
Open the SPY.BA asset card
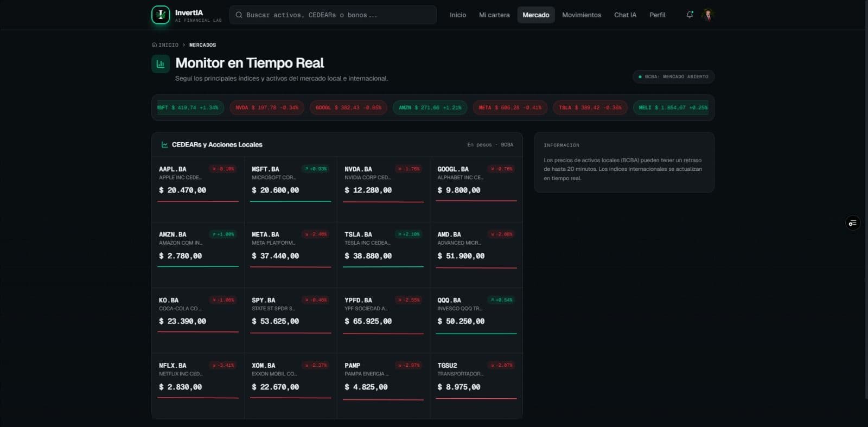coord(291,321)
